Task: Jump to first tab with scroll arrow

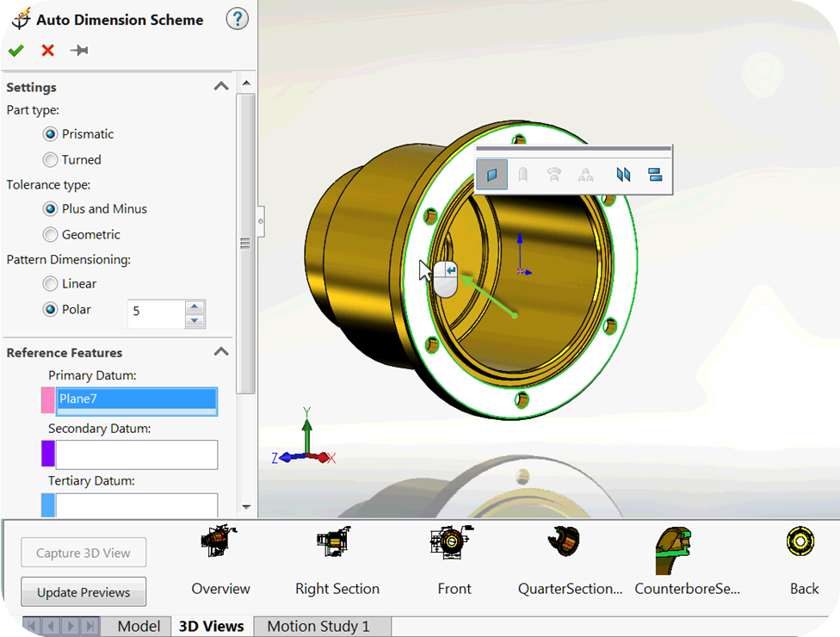Action: click(x=32, y=626)
